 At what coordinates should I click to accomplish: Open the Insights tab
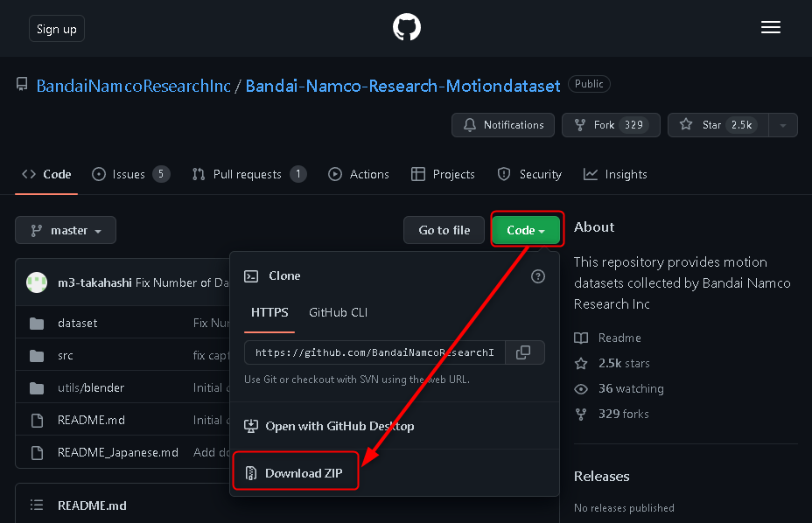pyautogui.click(x=615, y=175)
